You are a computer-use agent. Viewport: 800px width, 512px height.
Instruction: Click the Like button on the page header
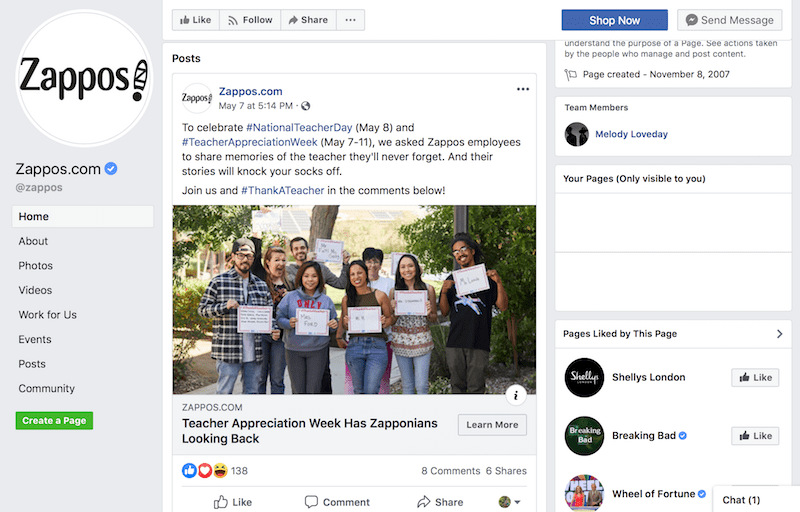[195, 20]
